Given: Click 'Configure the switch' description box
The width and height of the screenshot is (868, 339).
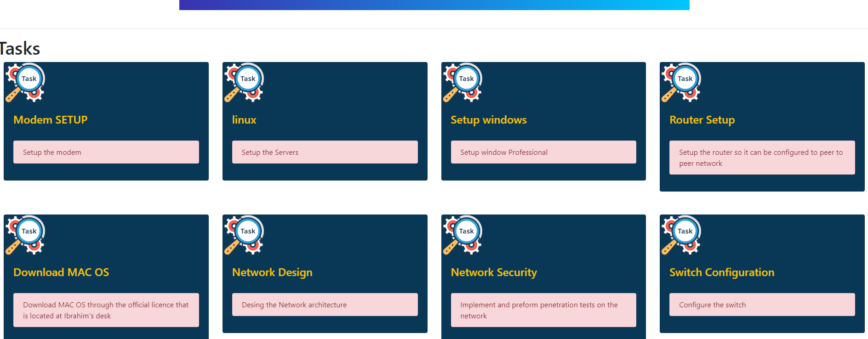Looking at the screenshot, I should [762, 305].
